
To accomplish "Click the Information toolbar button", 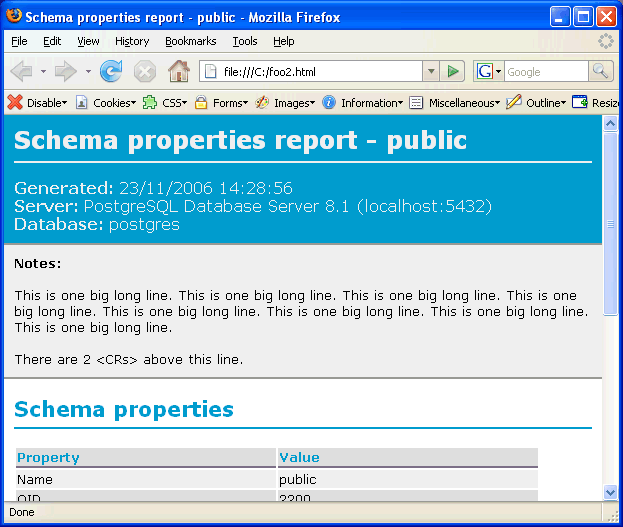I will tap(363, 102).
